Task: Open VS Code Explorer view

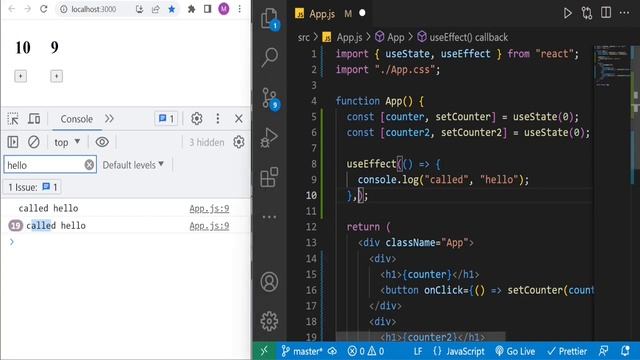Action: click(270, 19)
